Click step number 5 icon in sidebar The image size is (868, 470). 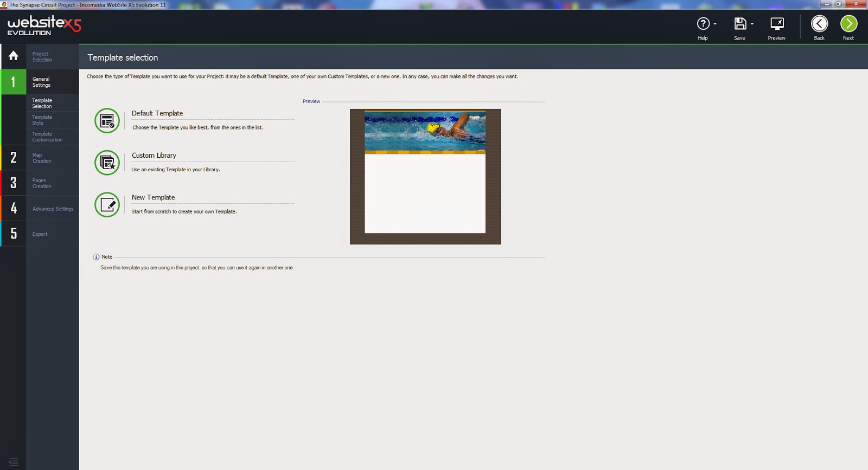tap(14, 234)
